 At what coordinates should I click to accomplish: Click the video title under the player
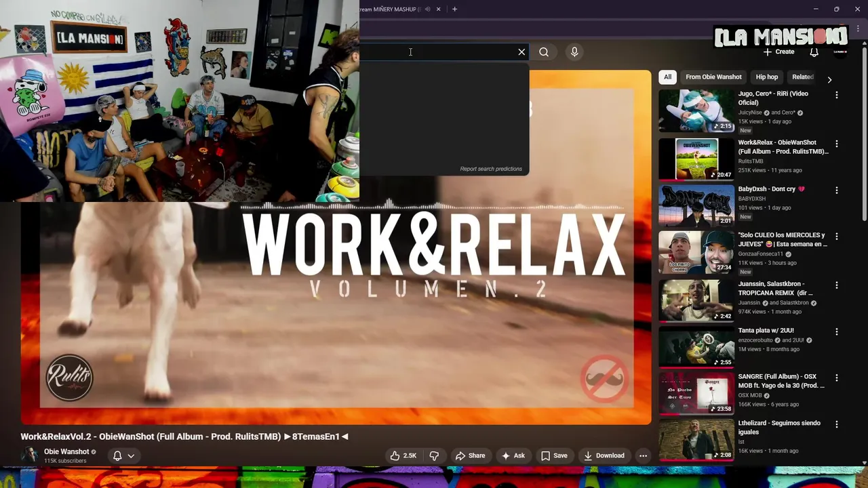point(184,437)
